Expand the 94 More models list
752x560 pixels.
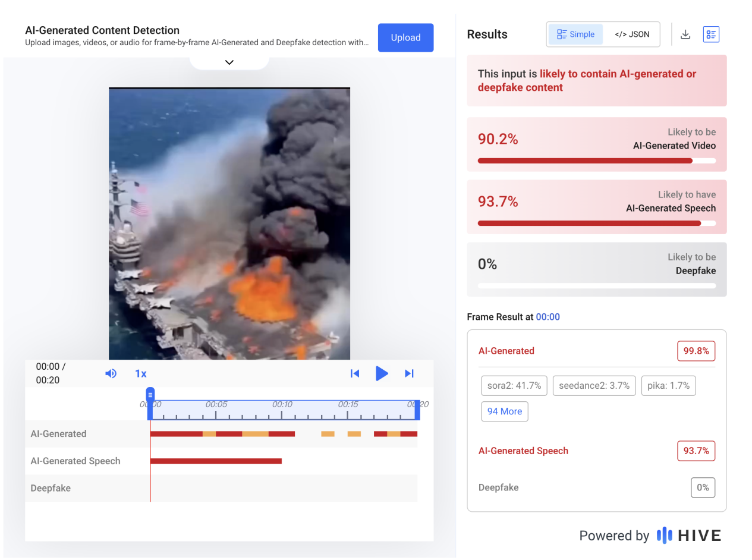504,411
